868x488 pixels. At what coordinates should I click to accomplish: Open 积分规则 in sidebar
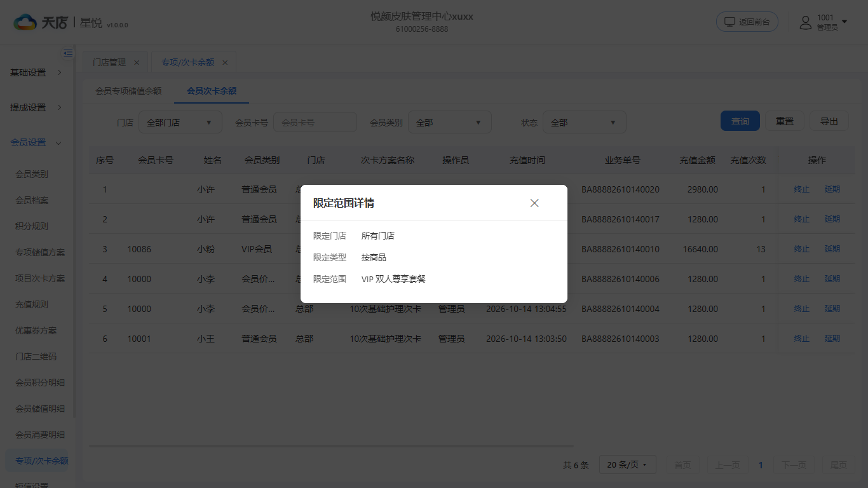[x=32, y=226]
